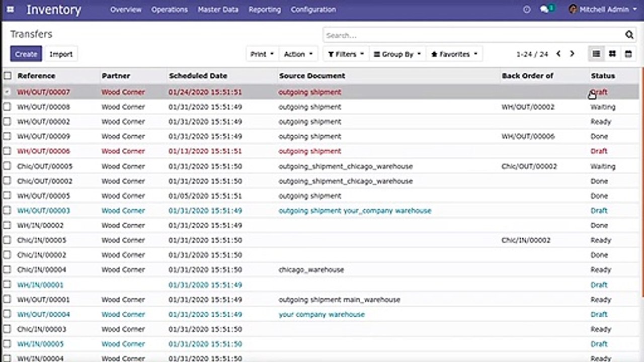Check the WH/OUT/00009 row checkbox
The height and width of the screenshot is (362, 644).
[7, 136]
